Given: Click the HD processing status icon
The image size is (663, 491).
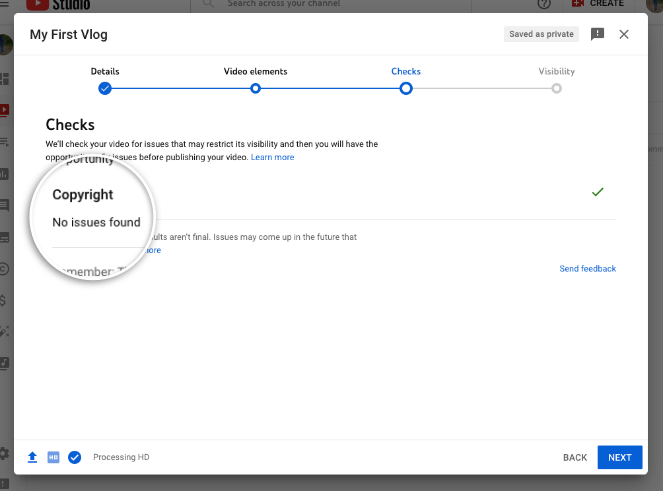Looking at the screenshot, I should (53, 457).
